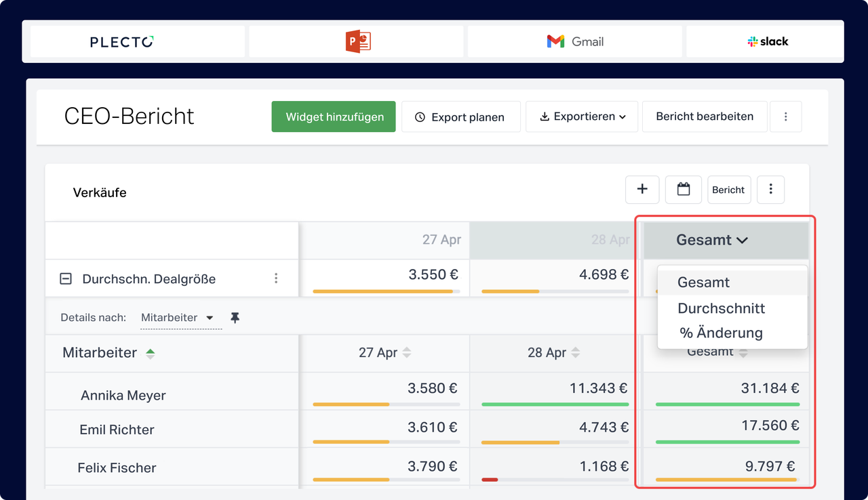This screenshot has height=500, width=868.
Task: Click the red progress bar under 1.168 €
Action: [490, 480]
